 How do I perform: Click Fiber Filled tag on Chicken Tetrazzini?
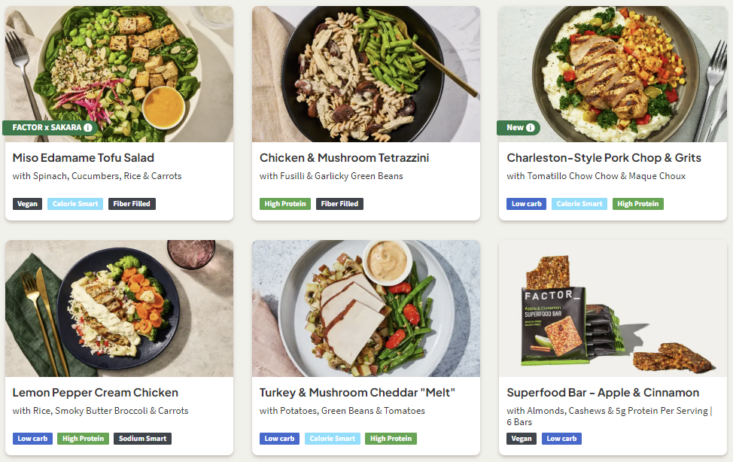pos(339,204)
